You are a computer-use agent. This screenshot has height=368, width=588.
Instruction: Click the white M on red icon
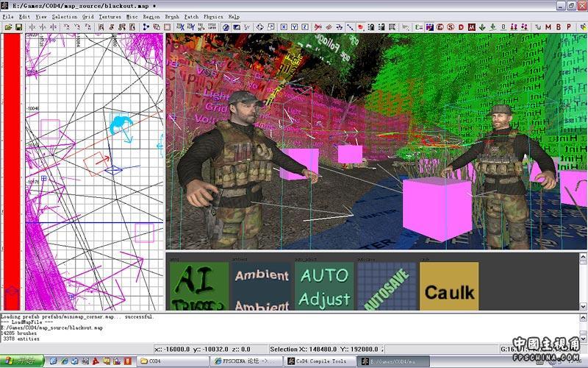(471, 27)
